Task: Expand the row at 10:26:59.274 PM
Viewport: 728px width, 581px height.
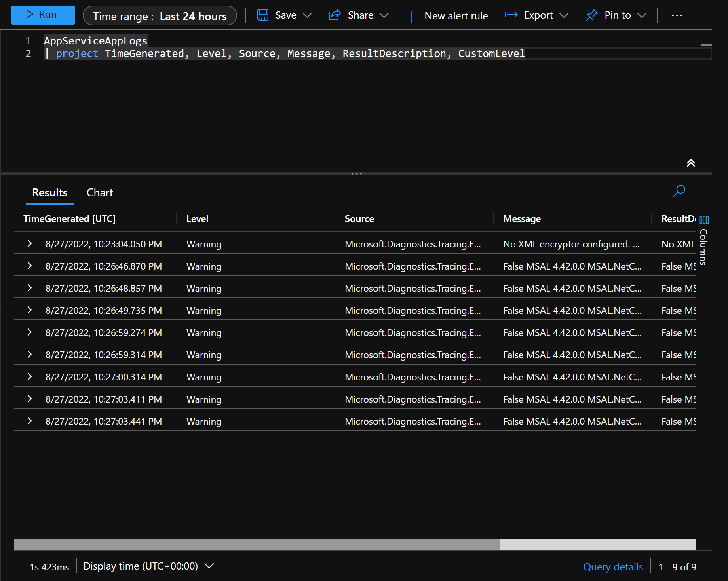Action: [29, 332]
